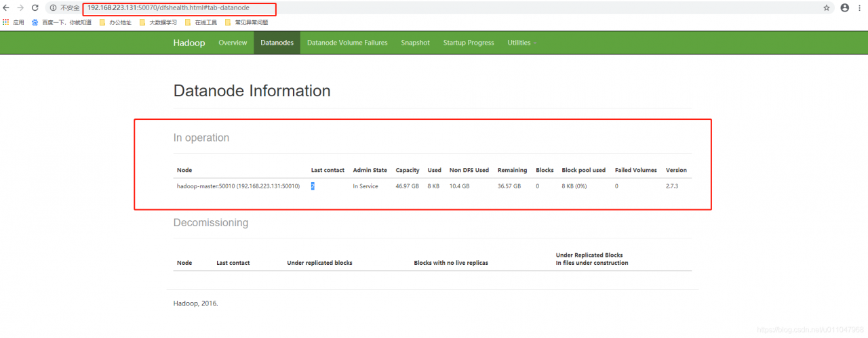Screen dimensions: 868x338
Task: Go to the Snapshot tab
Action: point(415,43)
